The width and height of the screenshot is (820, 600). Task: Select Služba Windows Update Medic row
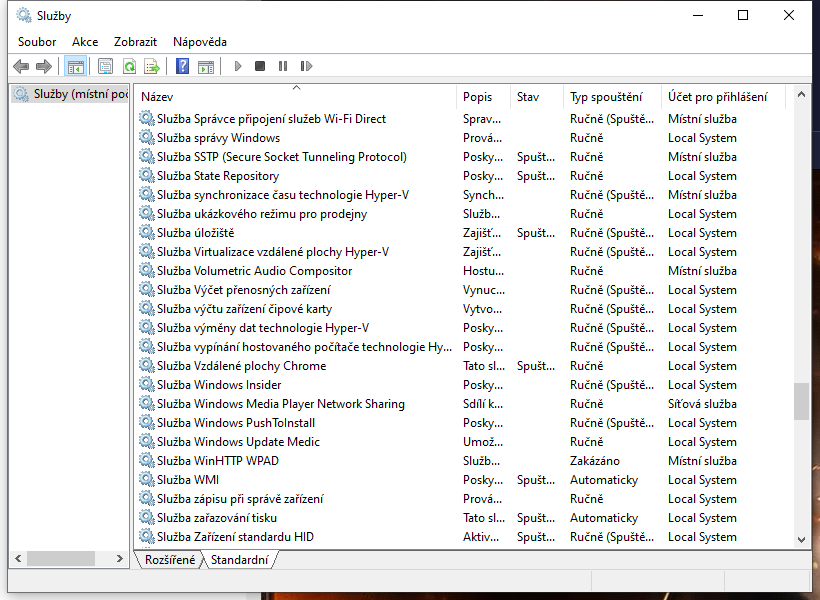[x=460, y=442]
